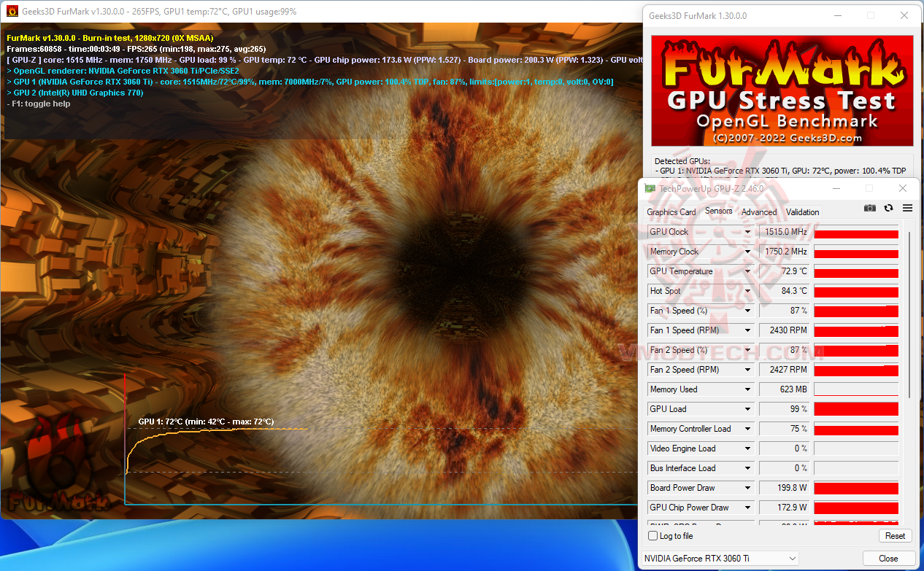Expand the Board Power Draw dropdown
The image size is (924, 571).
tap(747, 488)
